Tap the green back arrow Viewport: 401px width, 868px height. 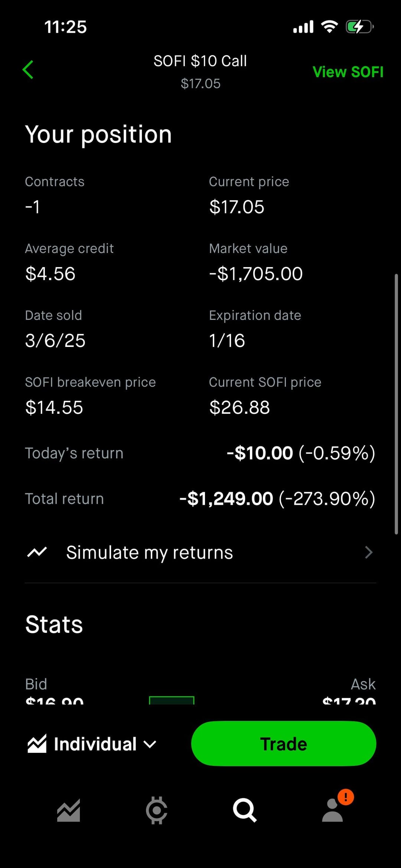(x=28, y=70)
